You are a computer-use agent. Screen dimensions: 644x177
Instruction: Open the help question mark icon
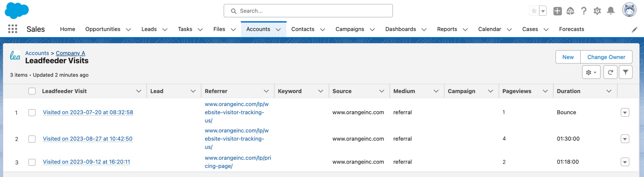click(x=584, y=11)
